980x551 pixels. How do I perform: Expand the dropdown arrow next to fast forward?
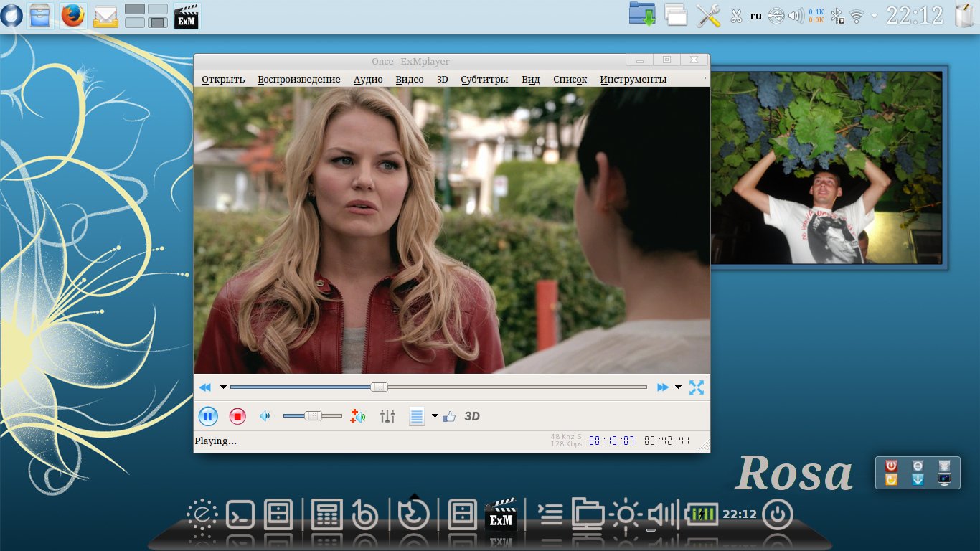pos(679,387)
